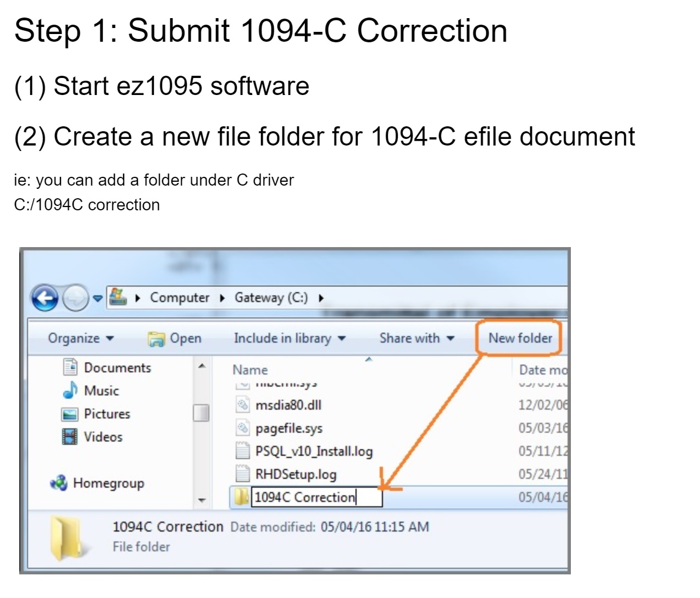This screenshot has width=700, height=598.
Task: Click the PSQL_v10_Install.log file icon
Action: 242,451
